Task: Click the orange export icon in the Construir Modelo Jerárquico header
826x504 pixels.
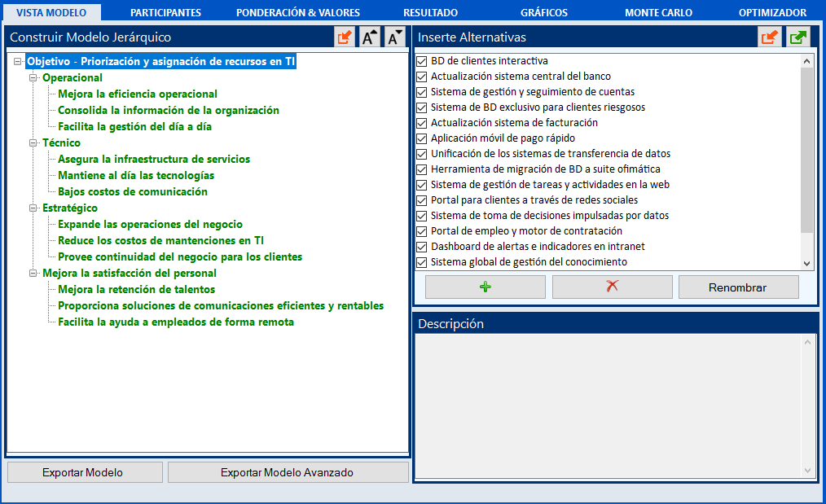Action: coord(345,37)
